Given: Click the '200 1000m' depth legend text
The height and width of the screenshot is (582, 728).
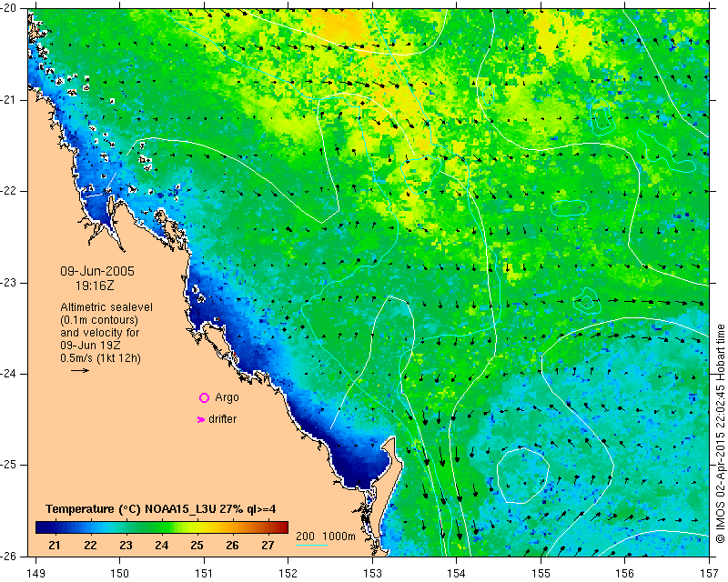Looking at the screenshot, I should (x=326, y=537).
